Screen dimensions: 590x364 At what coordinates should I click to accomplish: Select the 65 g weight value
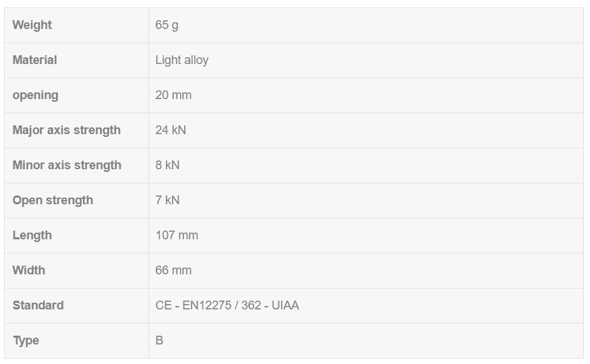coord(167,25)
